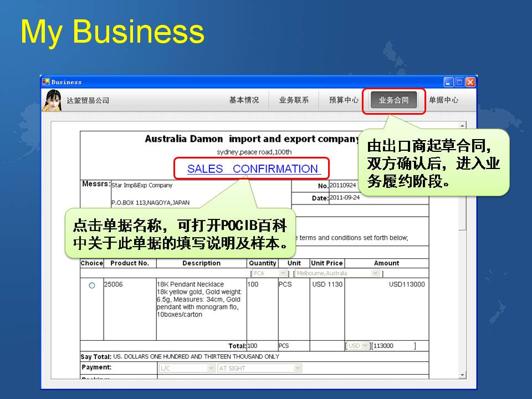This screenshot has width=532, height=399.
Task: Expand the Melbourne,Australia port dropdown
Action: [375, 273]
